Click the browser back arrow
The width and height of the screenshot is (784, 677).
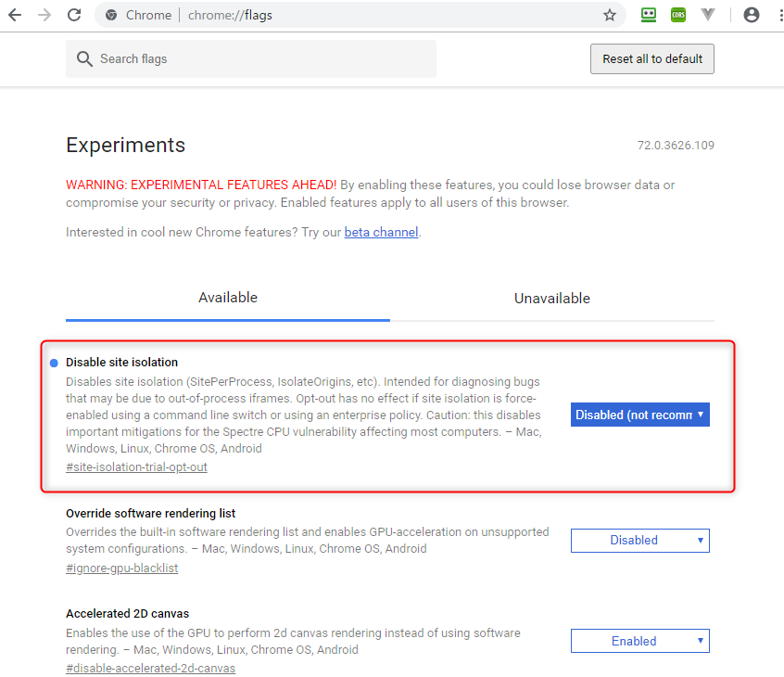[x=15, y=15]
